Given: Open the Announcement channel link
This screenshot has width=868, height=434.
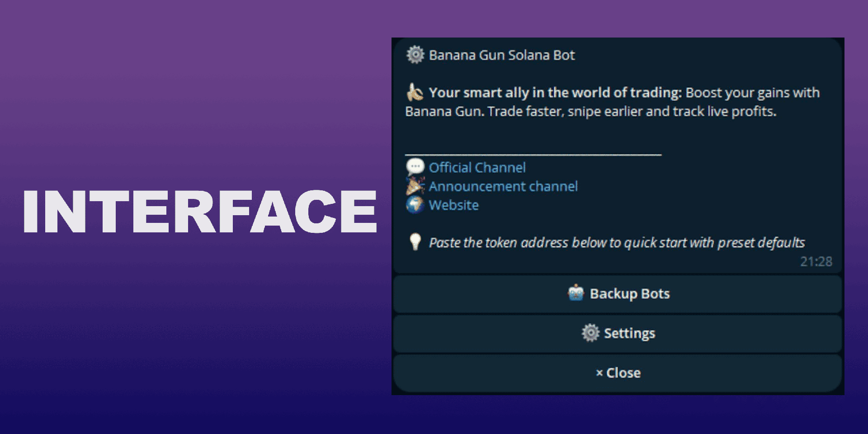Looking at the screenshot, I should 503,186.
